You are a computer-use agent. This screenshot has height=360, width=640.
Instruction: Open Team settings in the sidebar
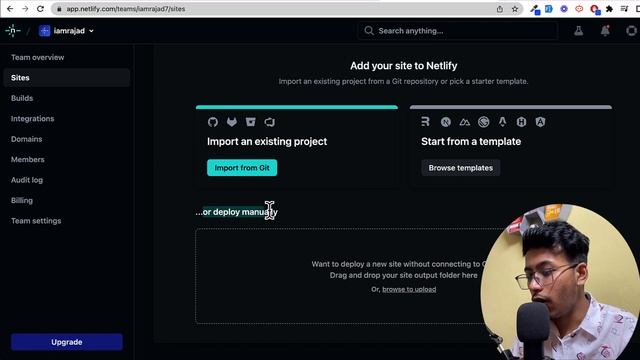(x=36, y=221)
